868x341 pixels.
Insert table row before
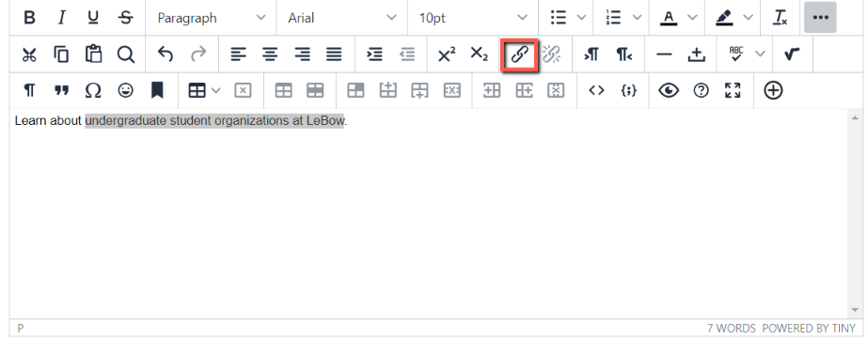[388, 90]
